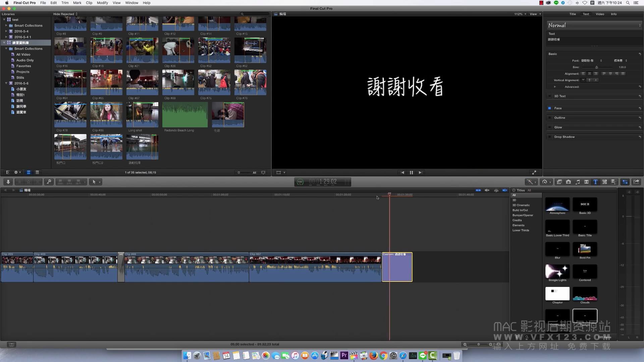Open the Trim menu

[x=65, y=3]
